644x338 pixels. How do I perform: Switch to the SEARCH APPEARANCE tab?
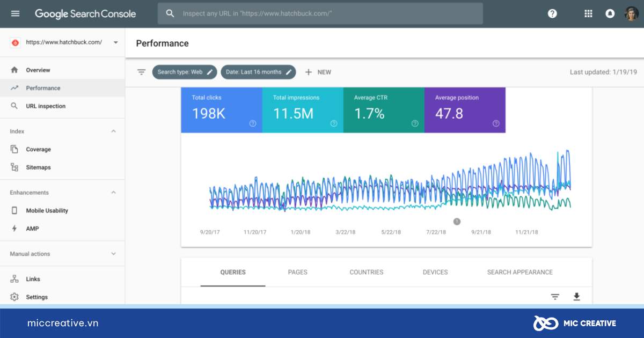(520, 272)
